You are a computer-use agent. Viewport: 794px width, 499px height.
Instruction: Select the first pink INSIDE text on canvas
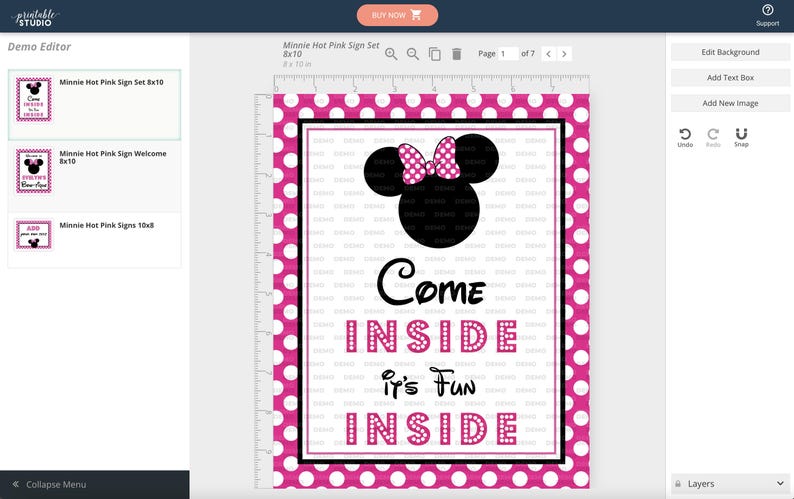431,336
